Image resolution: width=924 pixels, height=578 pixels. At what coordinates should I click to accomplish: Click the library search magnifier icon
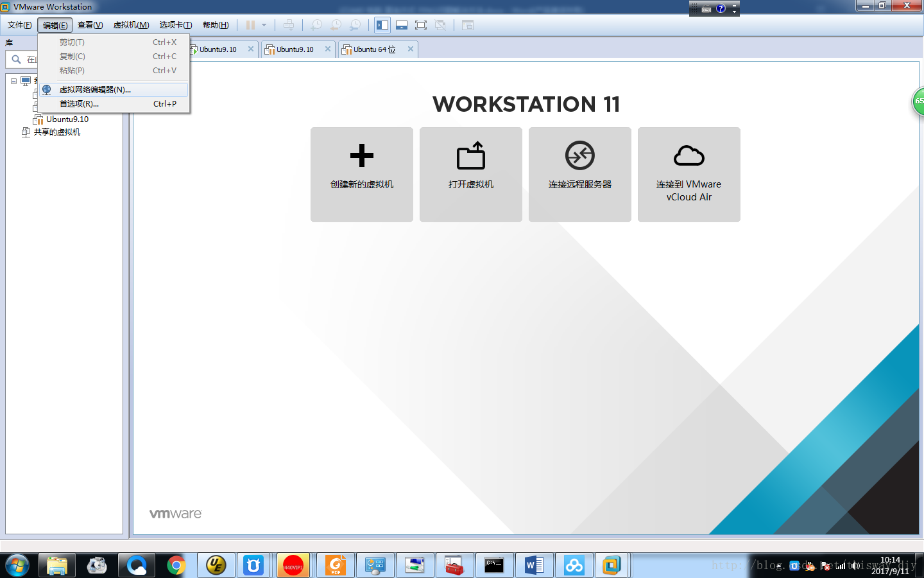click(x=17, y=59)
